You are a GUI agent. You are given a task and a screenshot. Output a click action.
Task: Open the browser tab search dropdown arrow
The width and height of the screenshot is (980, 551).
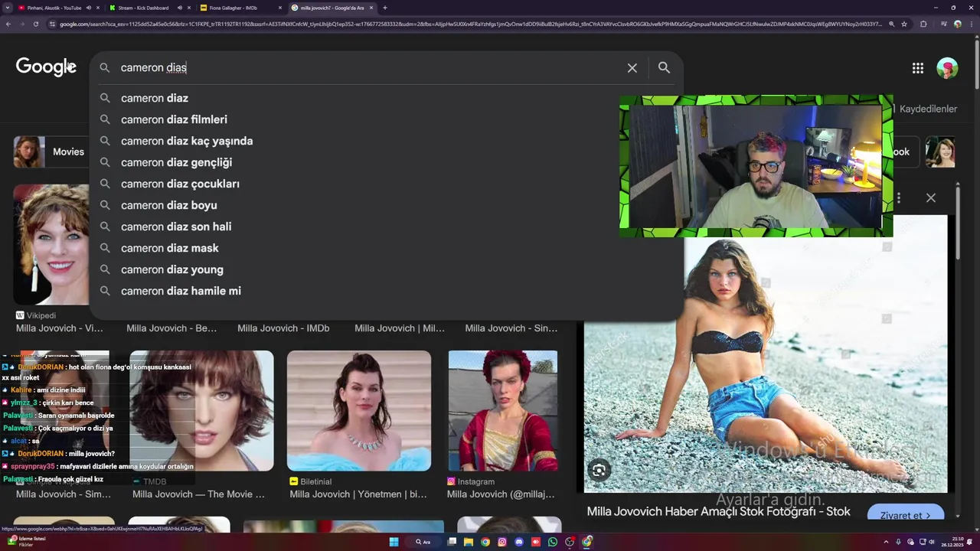pos(8,8)
